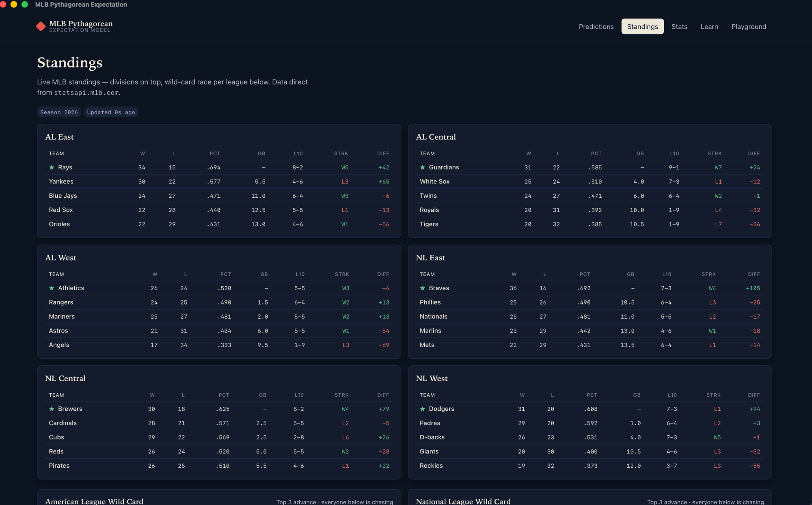Select the Orioles team name

(x=59, y=224)
